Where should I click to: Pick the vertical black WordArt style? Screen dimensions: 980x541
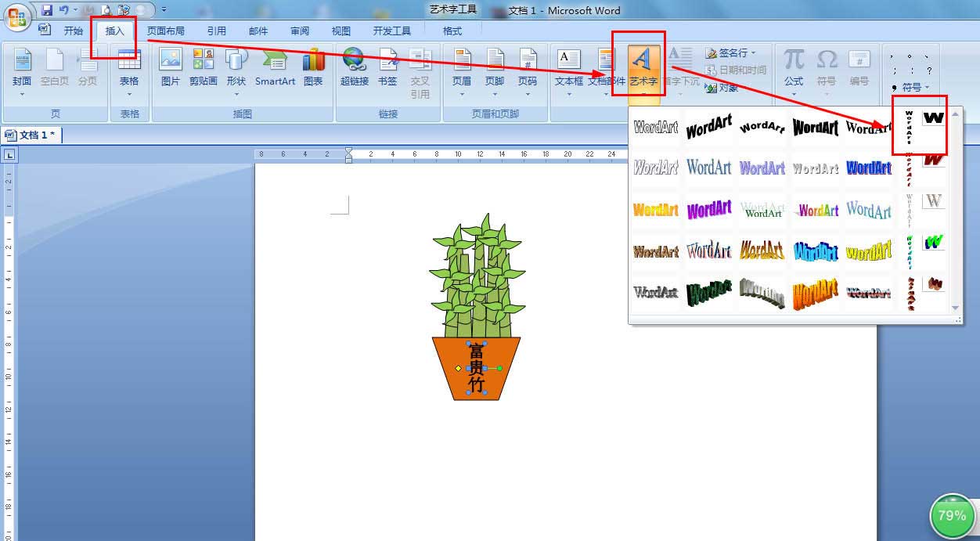pyautogui.click(x=909, y=127)
